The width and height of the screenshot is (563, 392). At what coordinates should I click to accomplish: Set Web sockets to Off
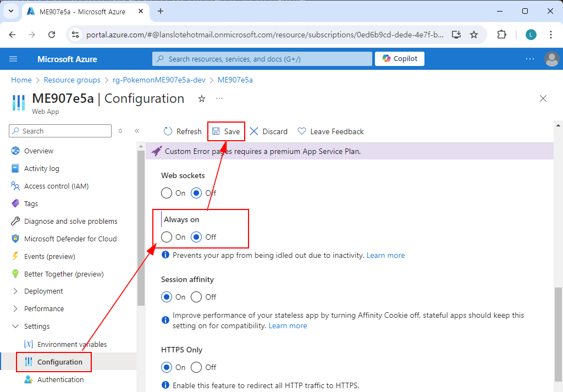click(x=196, y=193)
